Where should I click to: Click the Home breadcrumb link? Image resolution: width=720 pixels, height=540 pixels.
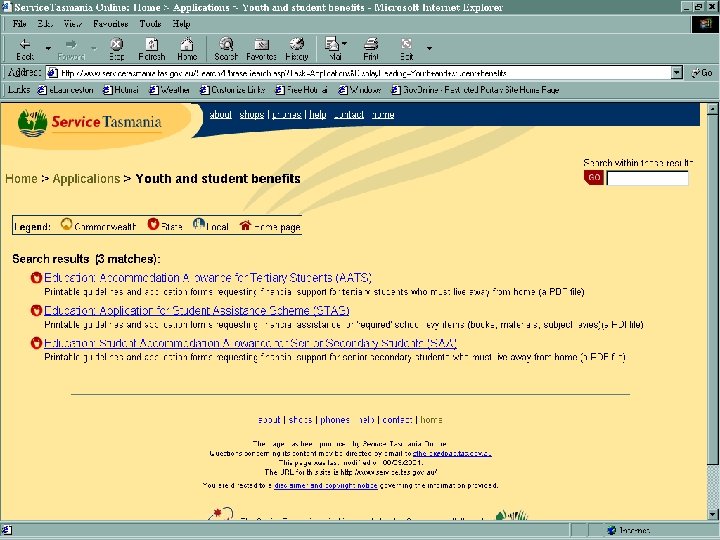pyautogui.click(x=21, y=179)
